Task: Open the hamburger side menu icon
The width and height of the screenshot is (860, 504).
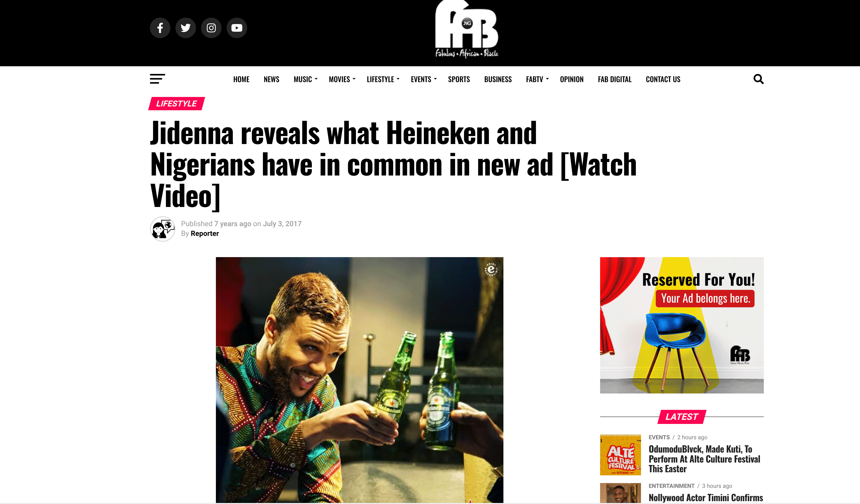Action: click(157, 79)
